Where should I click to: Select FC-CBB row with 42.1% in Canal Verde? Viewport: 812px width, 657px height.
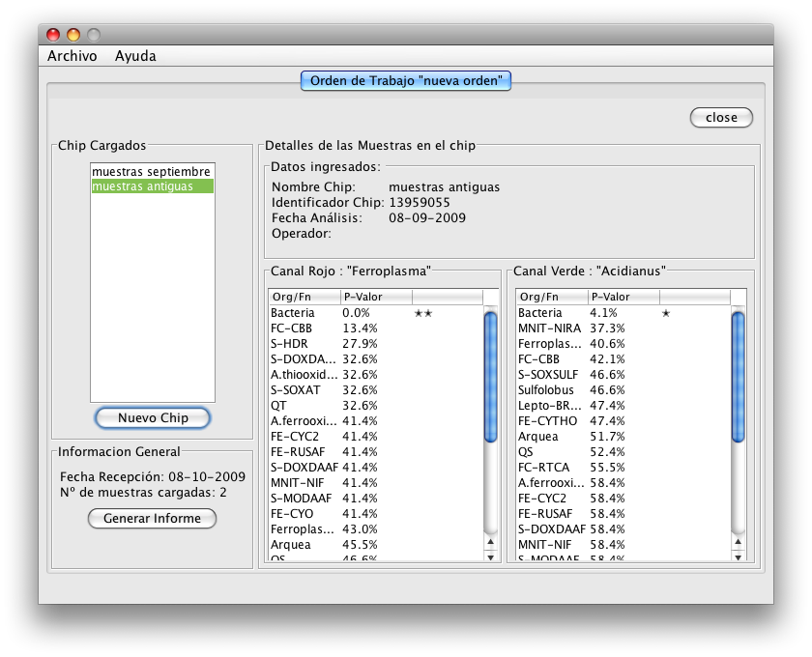point(623,359)
